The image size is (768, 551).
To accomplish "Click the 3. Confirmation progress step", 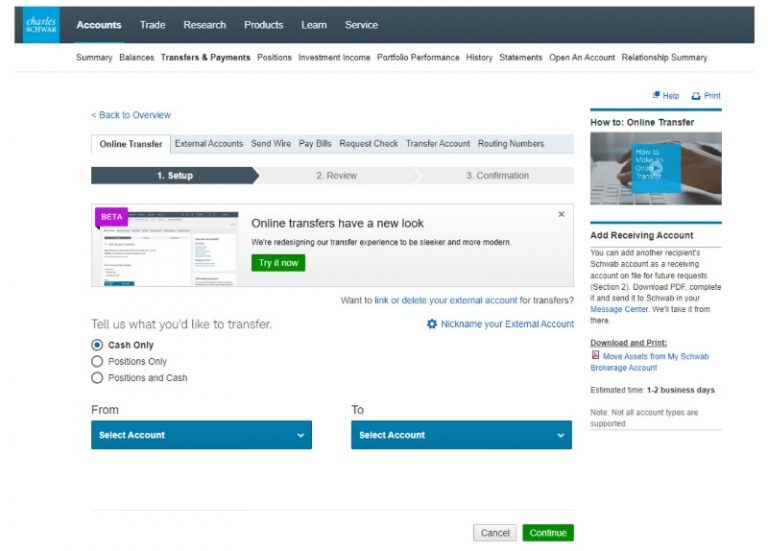I will (x=497, y=175).
